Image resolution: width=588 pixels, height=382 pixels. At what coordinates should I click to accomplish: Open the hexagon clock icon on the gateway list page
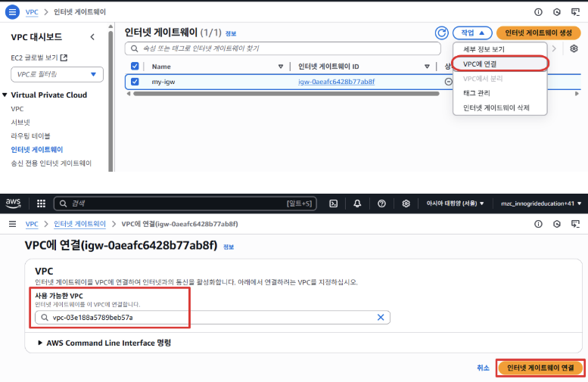(x=557, y=12)
